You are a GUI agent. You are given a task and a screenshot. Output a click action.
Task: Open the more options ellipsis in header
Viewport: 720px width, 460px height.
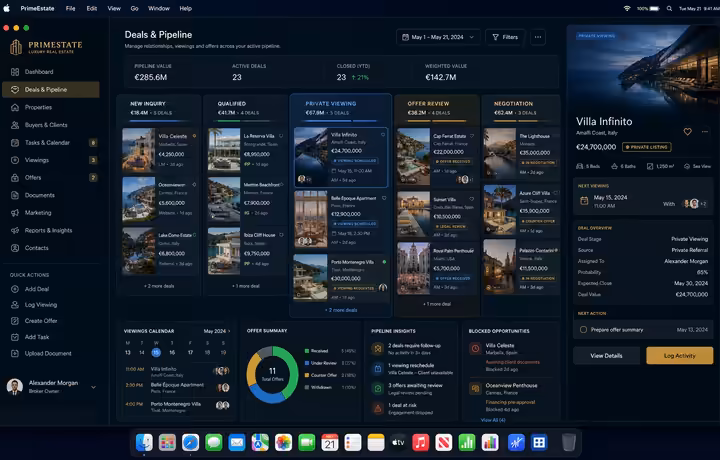pyautogui.click(x=538, y=37)
